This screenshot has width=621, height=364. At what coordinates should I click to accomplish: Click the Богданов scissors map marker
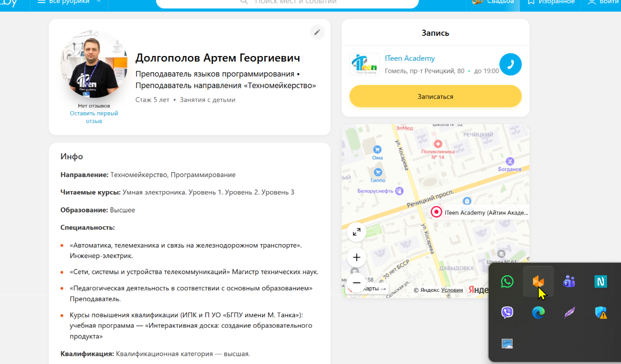tap(510, 161)
